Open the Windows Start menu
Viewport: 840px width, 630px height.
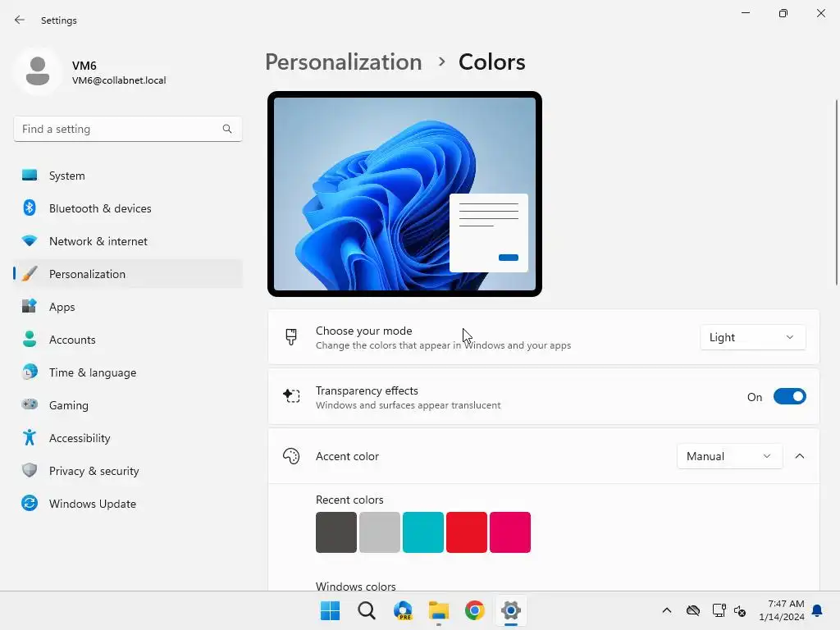pos(330,610)
